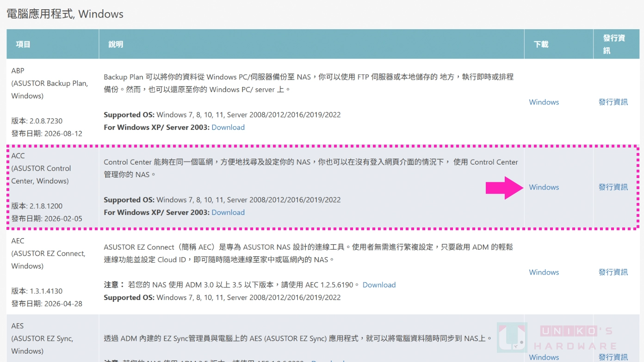Click release date 發布日期: 2026-08-12
The width and height of the screenshot is (644, 362).
point(47,134)
